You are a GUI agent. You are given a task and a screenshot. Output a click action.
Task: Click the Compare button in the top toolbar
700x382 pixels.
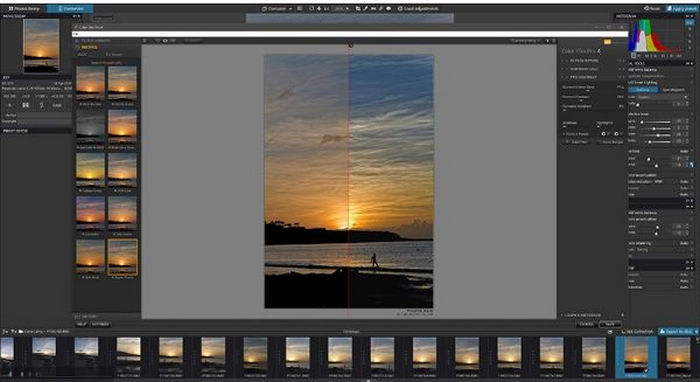pyautogui.click(x=274, y=8)
